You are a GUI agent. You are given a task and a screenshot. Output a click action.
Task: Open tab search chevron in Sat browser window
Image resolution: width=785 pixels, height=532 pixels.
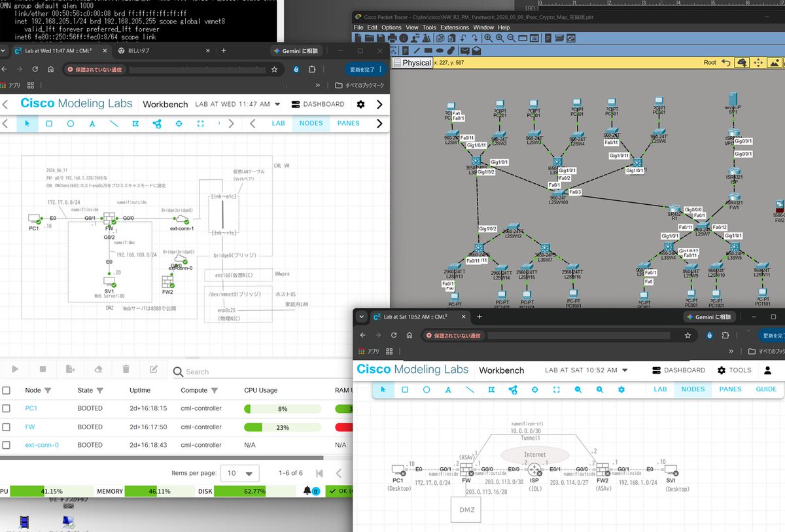pyautogui.click(x=362, y=317)
